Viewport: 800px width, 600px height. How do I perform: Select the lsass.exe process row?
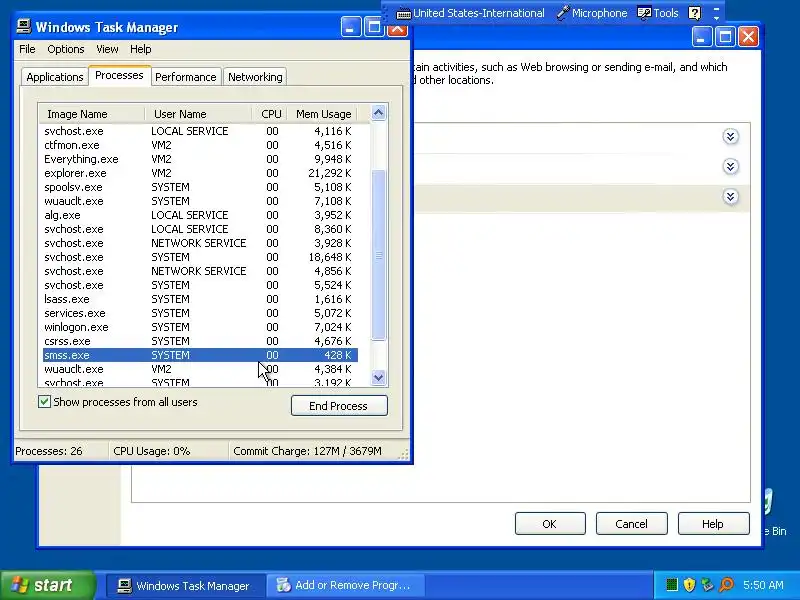point(200,299)
